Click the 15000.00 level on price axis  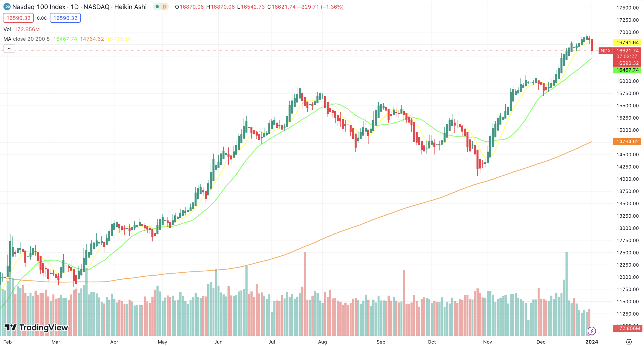pos(628,130)
